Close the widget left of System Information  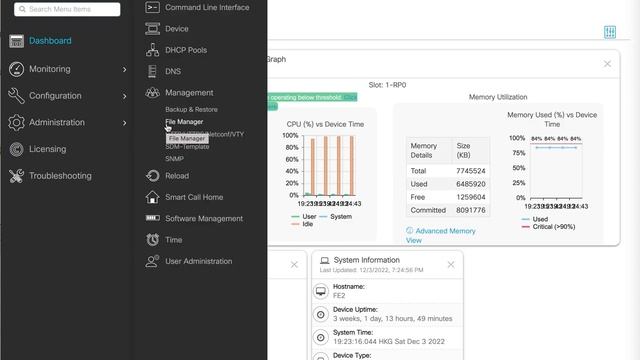pos(294,264)
